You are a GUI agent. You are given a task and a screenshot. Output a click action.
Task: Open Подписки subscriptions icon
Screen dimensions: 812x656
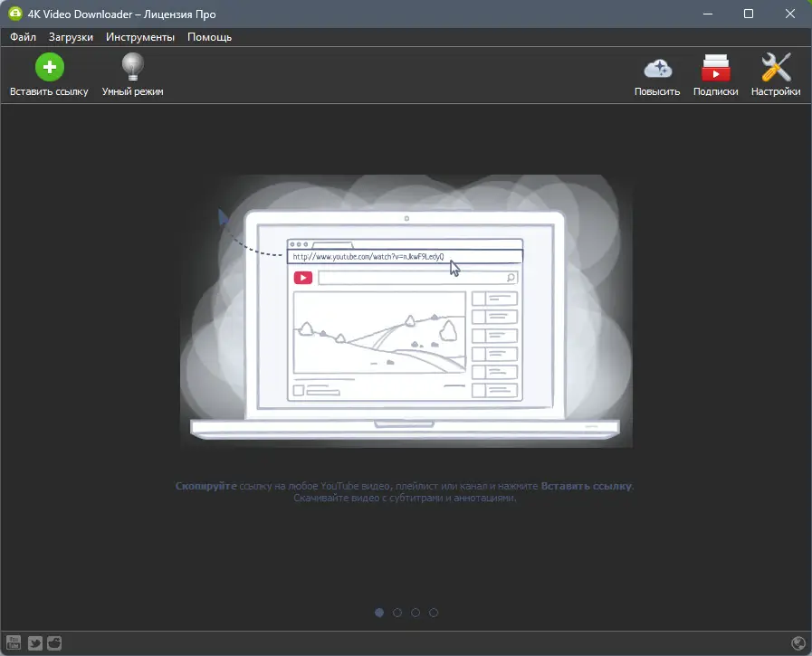coord(716,68)
